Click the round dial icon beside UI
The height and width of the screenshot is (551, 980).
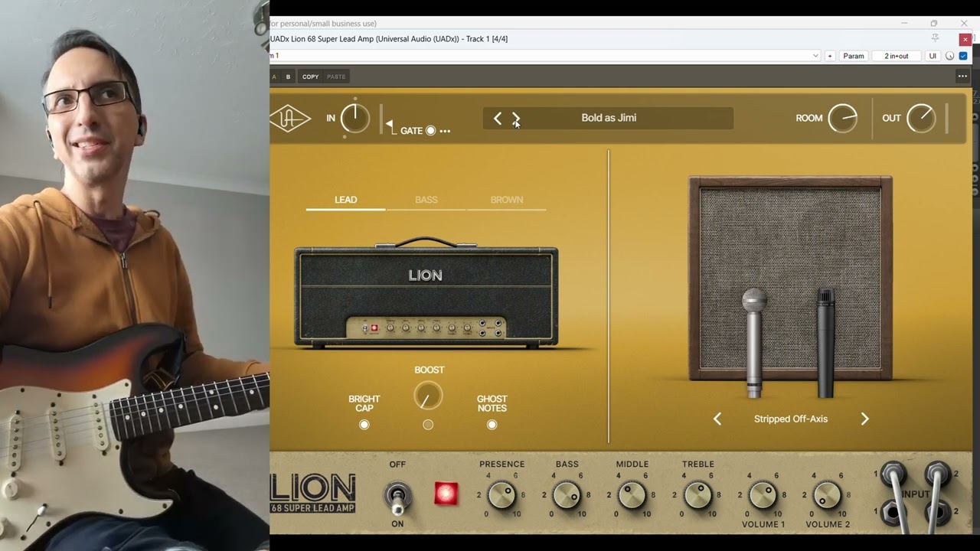pos(949,56)
